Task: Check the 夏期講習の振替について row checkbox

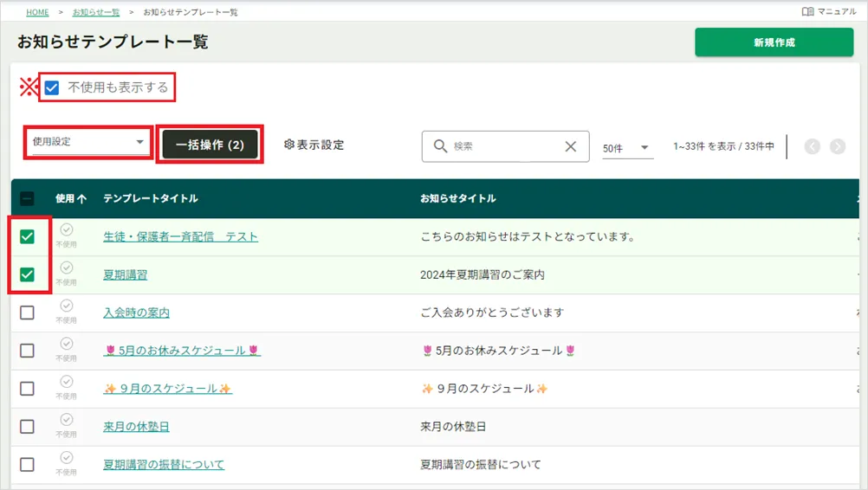Action: pyautogui.click(x=27, y=465)
